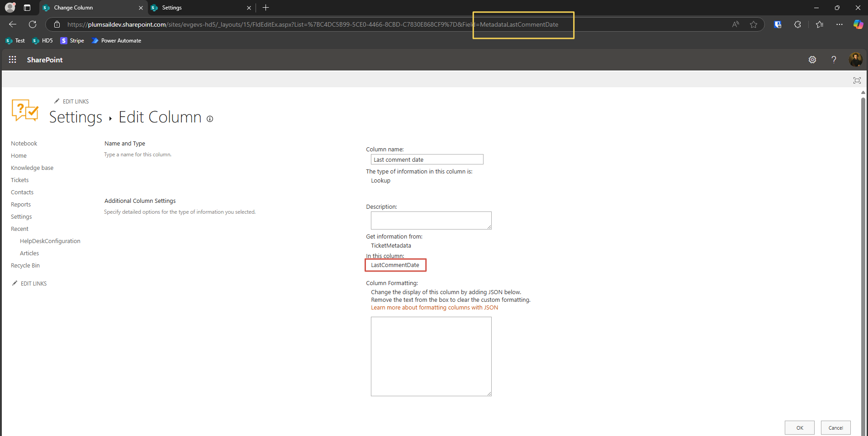Image resolution: width=868 pixels, height=436 pixels.
Task: Switch to the Settings browser tab
Action: pyautogui.click(x=199, y=8)
